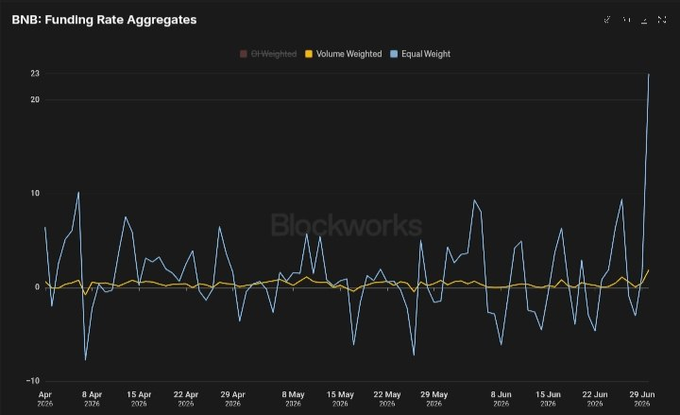
Task: Click the x-axis label '15 Apr 2026'
Action: (139, 399)
